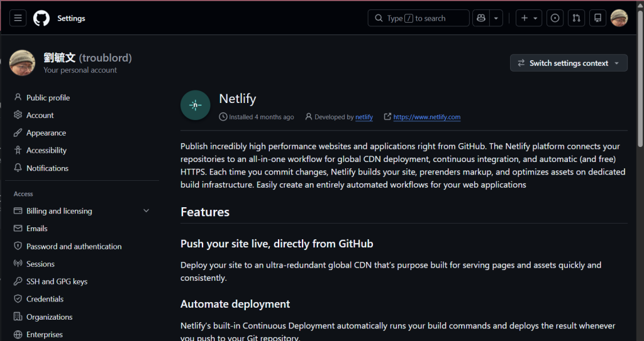Image resolution: width=644 pixels, height=341 pixels.
Task: Open the notifications inbox icon in header
Action: tap(597, 18)
